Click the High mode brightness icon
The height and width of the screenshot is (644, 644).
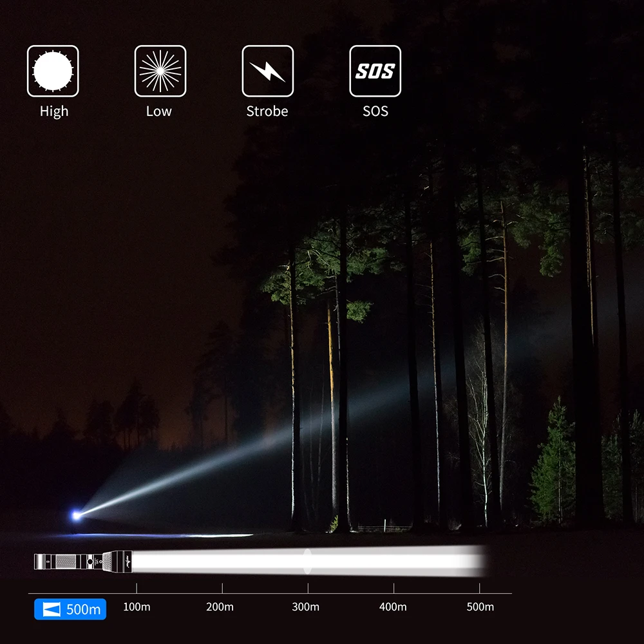pyautogui.click(x=53, y=71)
